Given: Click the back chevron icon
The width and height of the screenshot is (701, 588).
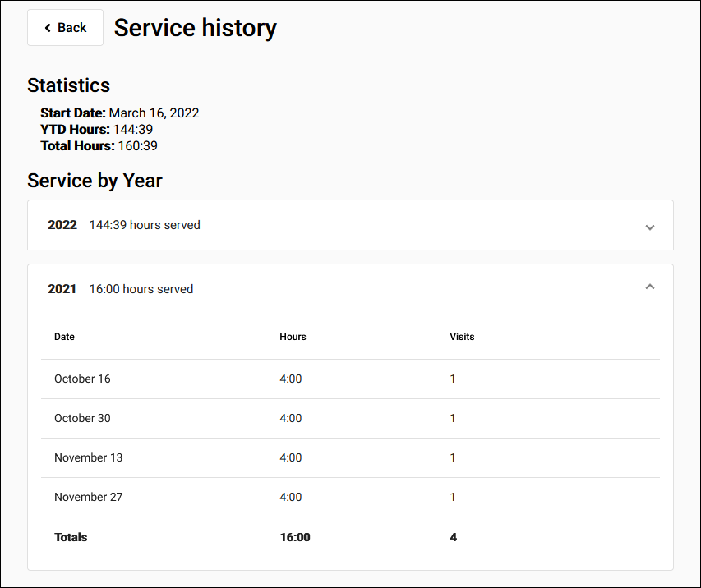Looking at the screenshot, I should (48, 27).
